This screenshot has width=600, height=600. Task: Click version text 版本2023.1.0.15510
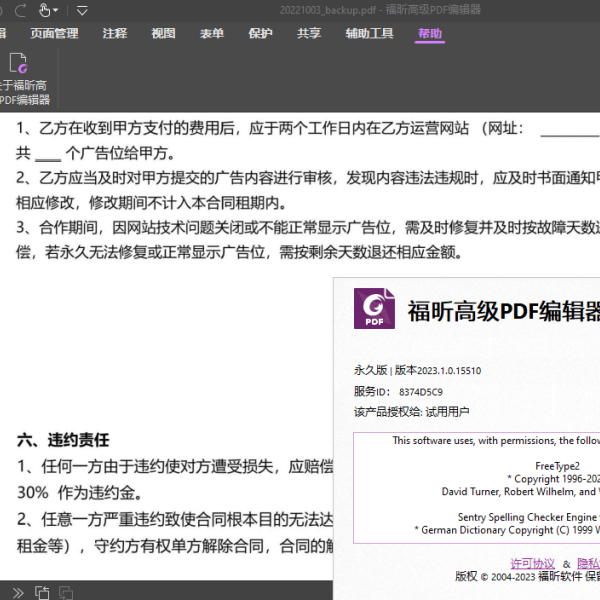coord(438,370)
